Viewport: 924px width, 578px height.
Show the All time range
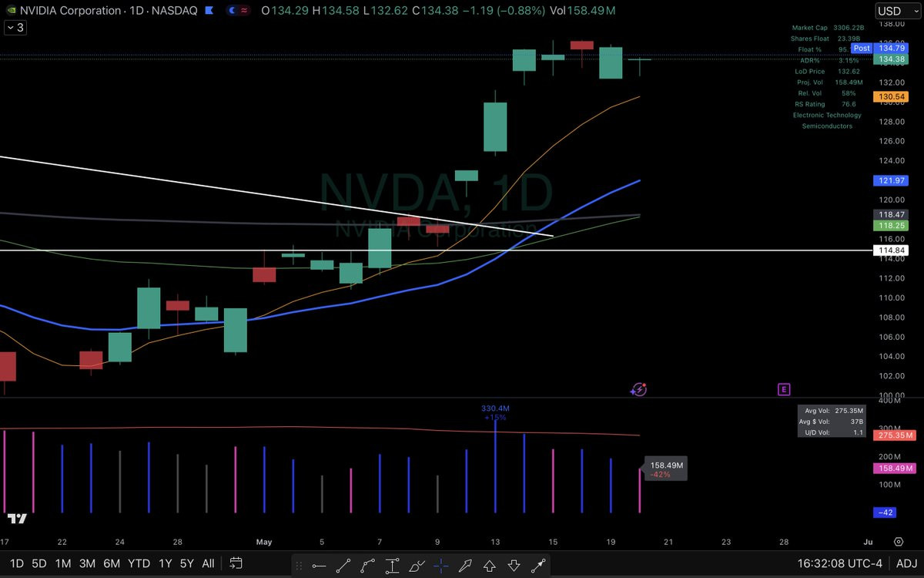(208, 563)
